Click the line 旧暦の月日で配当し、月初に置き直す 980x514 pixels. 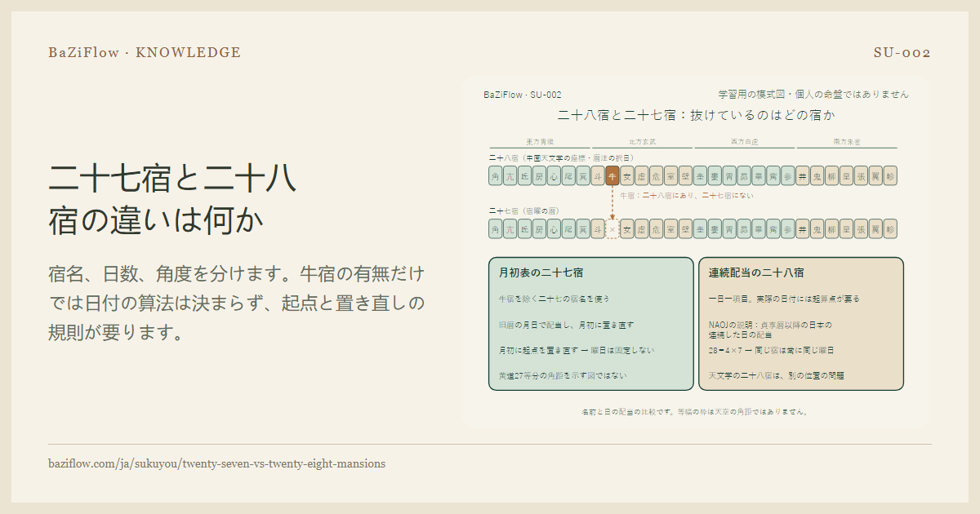tap(566, 325)
